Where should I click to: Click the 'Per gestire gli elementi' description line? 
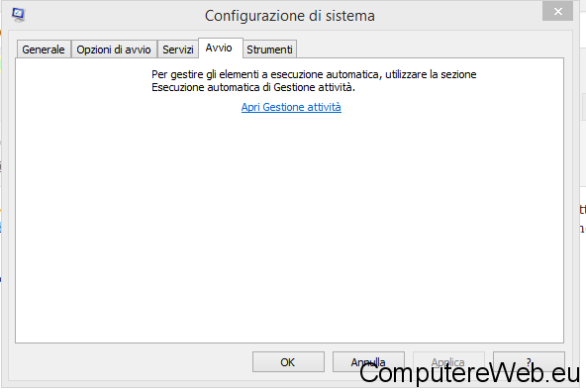pos(314,74)
